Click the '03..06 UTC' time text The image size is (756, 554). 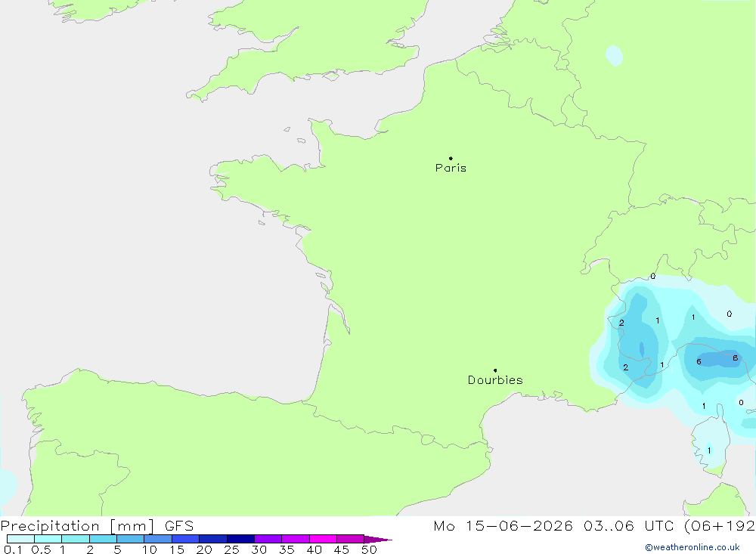[x=627, y=526]
